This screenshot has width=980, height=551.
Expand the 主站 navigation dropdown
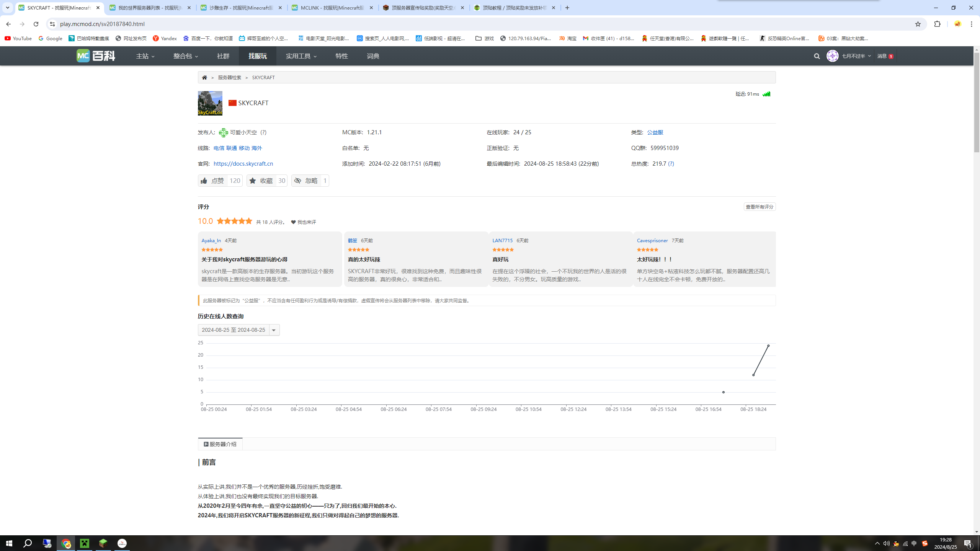pos(145,56)
